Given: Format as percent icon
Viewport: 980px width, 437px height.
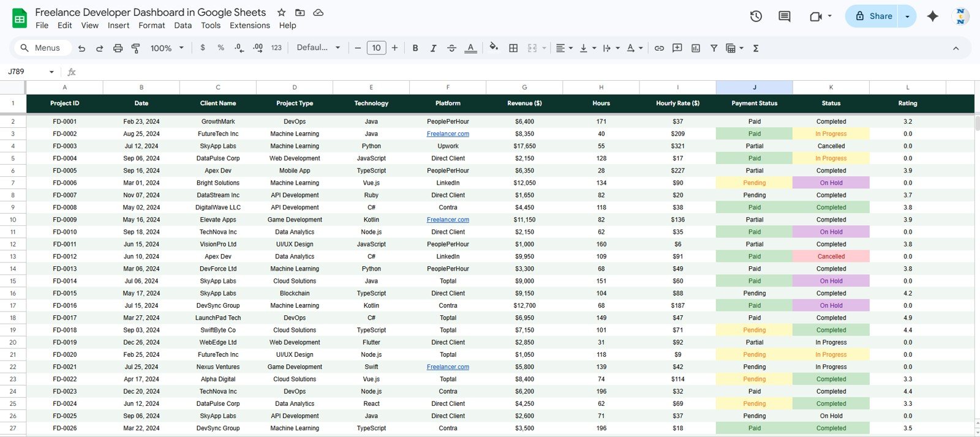Looking at the screenshot, I should 221,48.
